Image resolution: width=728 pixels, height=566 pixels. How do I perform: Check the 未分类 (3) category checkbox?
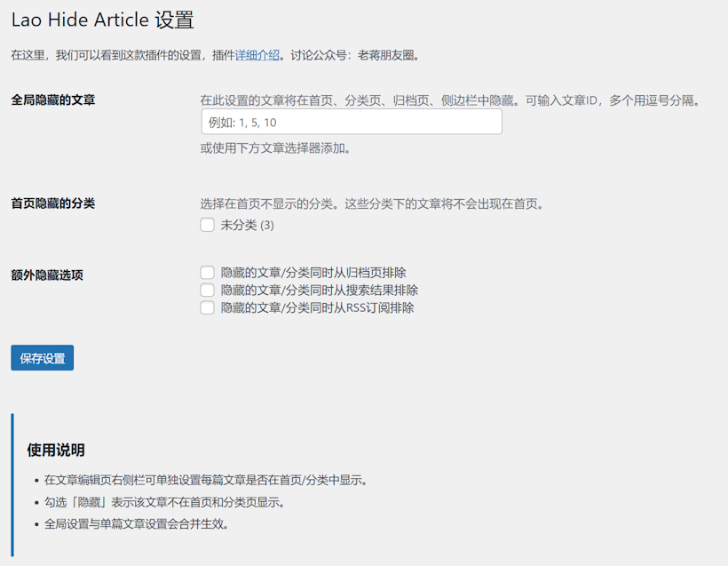click(207, 224)
